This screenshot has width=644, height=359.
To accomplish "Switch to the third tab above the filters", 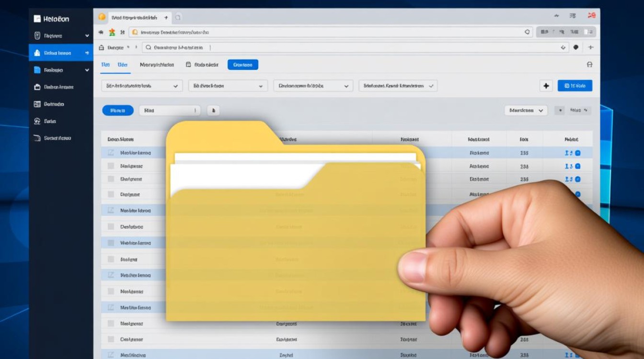I will coord(157,65).
